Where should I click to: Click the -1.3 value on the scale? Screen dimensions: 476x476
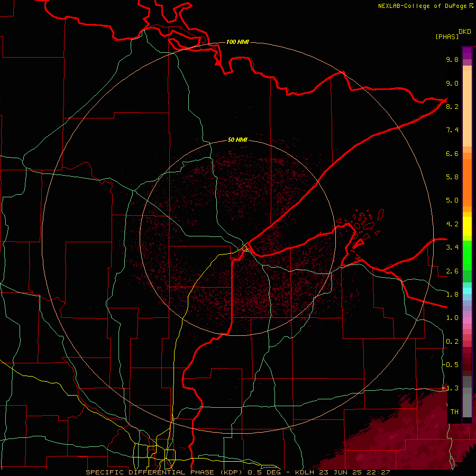coord(451,388)
